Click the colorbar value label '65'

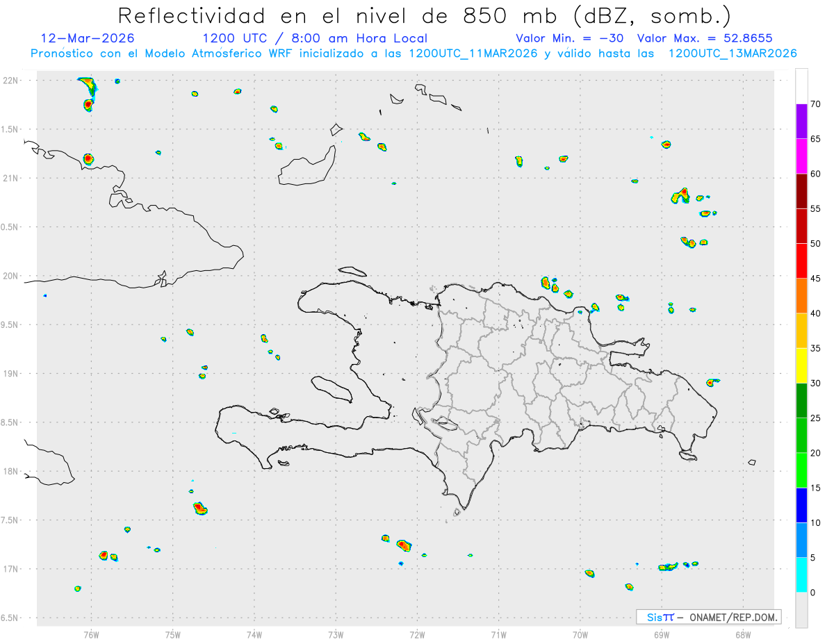click(815, 139)
